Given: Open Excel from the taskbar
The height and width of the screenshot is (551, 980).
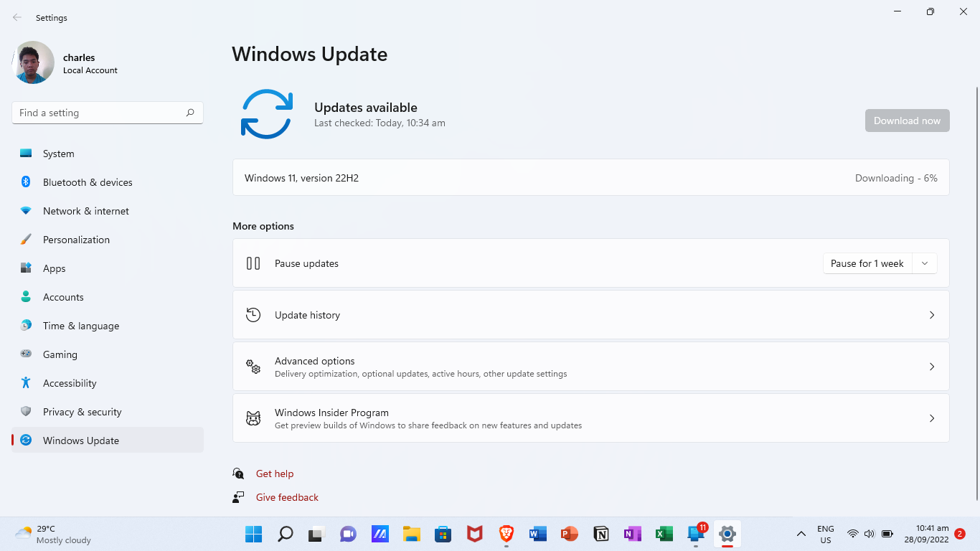Looking at the screenshot, I should (664, 534).
